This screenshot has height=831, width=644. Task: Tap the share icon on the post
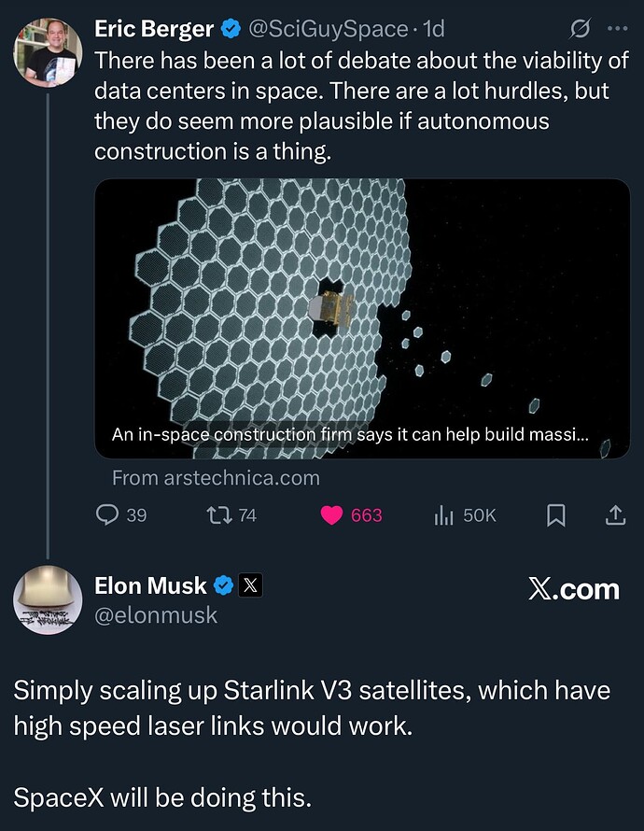tap(616, 514)
